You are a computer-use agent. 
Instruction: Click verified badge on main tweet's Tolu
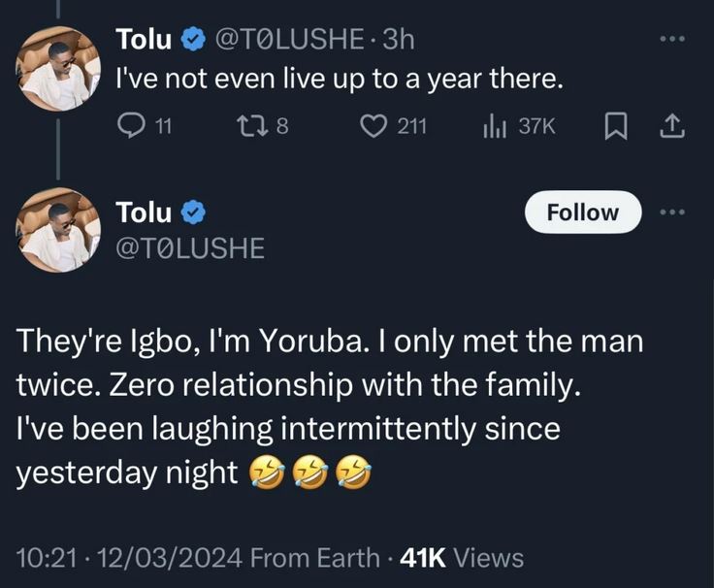[x=192, y=212]
